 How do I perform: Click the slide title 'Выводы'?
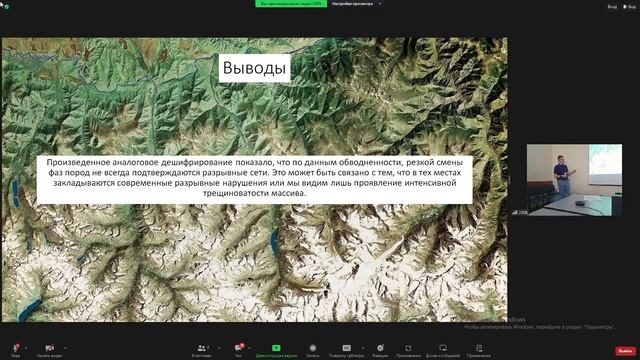(254, 68)
